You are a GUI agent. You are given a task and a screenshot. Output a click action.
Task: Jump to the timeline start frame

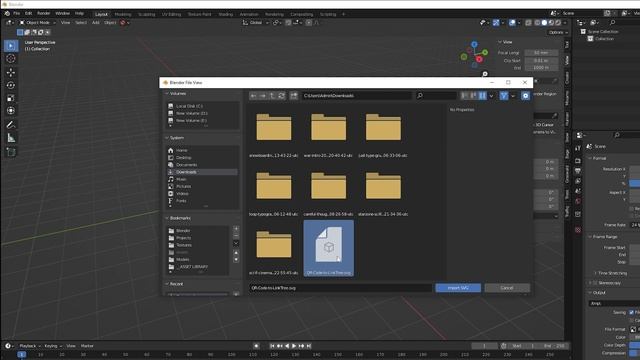click(x=272, y=346)
